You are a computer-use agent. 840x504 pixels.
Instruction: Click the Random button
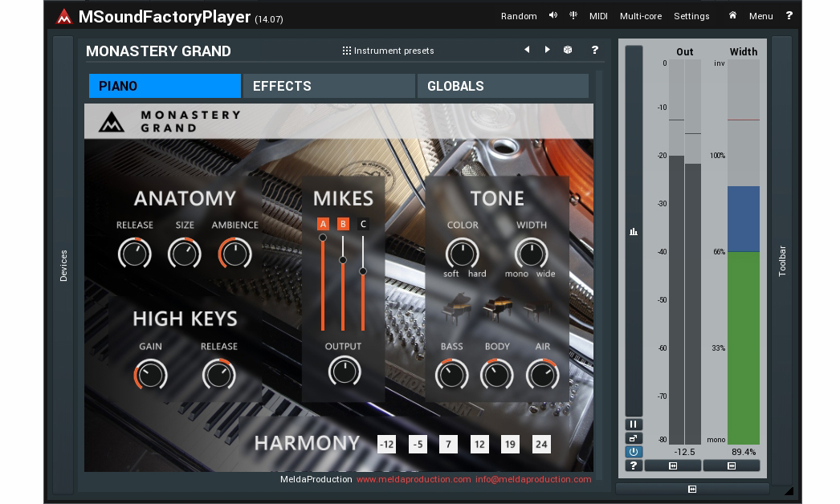519,16
